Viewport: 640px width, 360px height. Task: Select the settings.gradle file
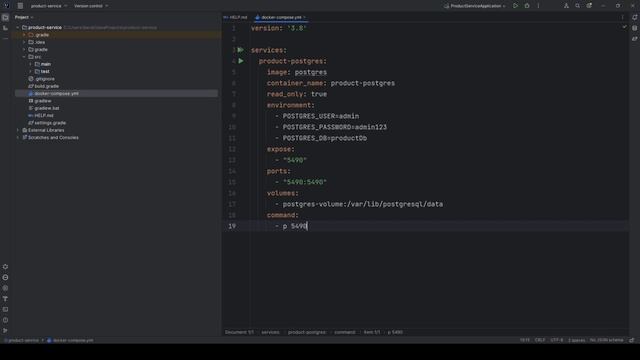coord(47,123)
